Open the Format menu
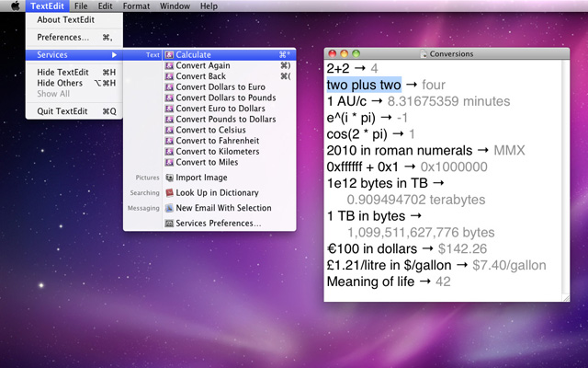The height and width of the screenshot is (368, 588). pos(136,6)
